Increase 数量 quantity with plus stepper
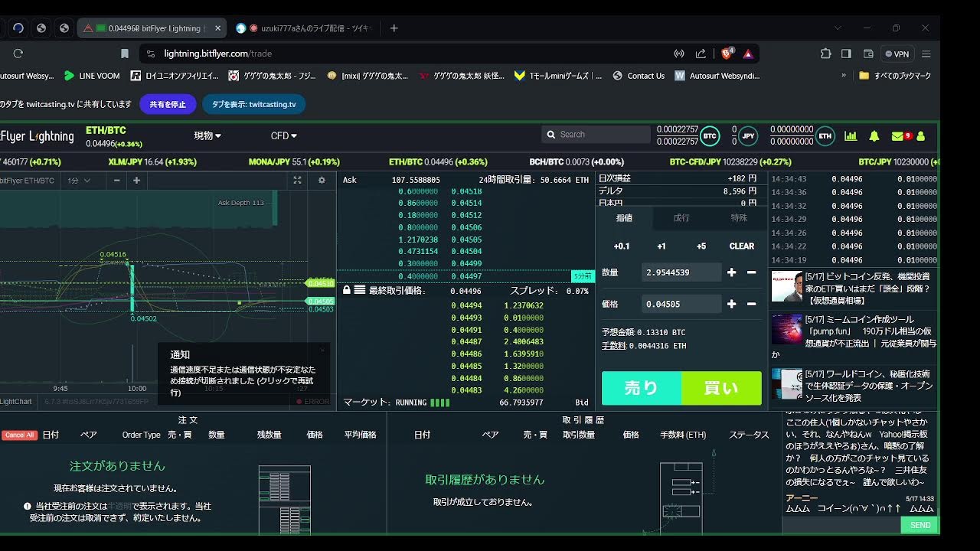 (x=731, y=272)
